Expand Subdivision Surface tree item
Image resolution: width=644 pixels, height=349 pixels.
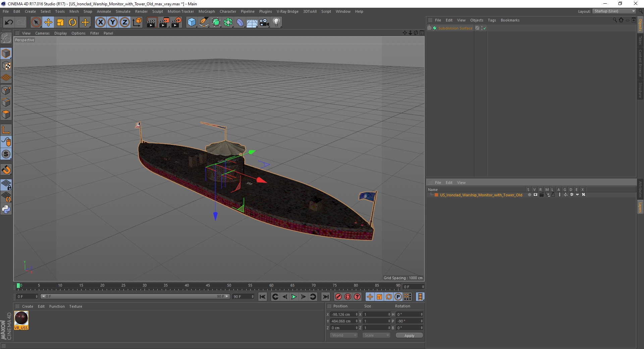point(429,28)
